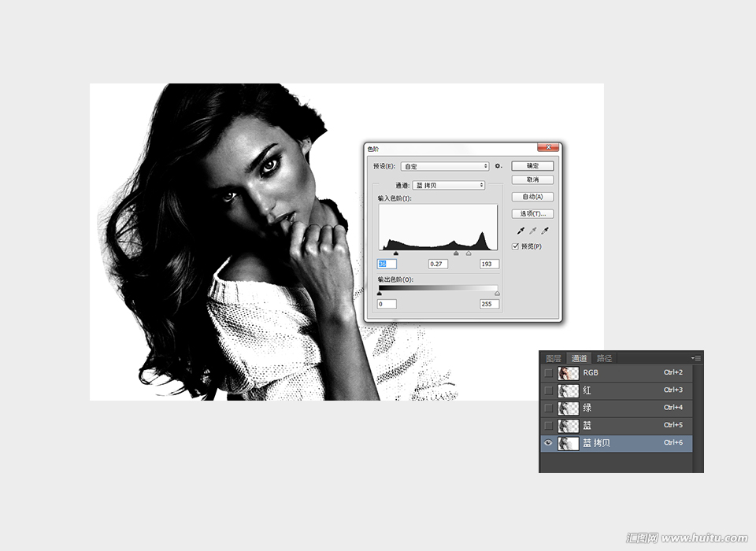Select the 红 channel thumbnail
Image resolution: width=756 pixels, height=551 pixels.
pos(569,390)
